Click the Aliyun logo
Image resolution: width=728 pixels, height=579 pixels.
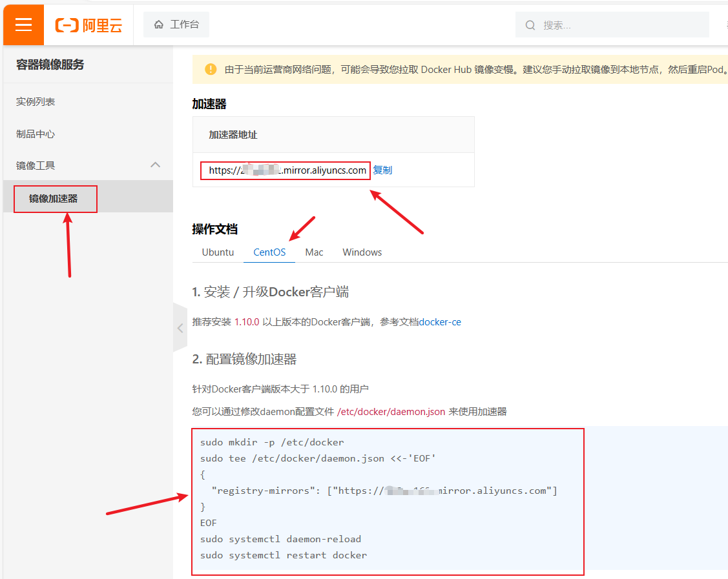click(88, 25)
